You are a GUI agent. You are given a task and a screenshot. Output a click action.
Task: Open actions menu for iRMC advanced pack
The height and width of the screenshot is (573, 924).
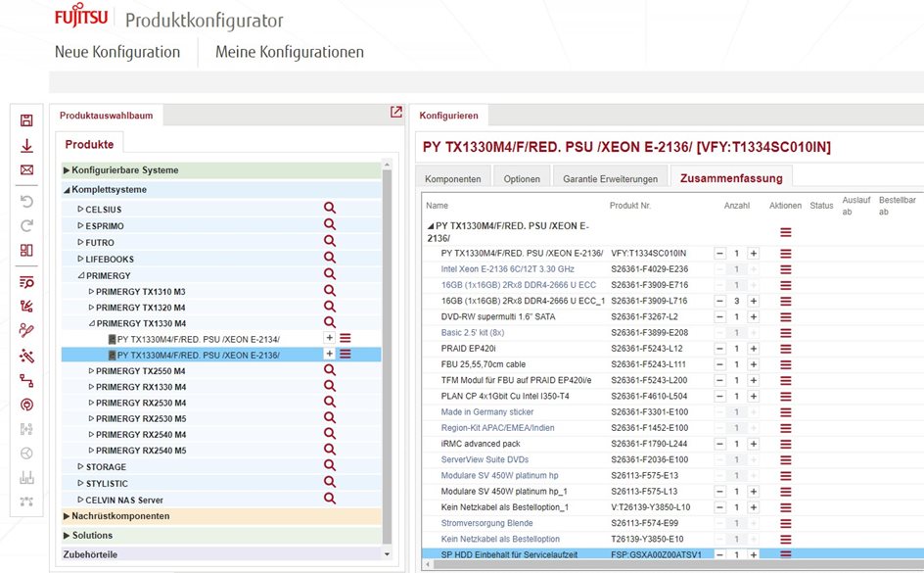786,444
